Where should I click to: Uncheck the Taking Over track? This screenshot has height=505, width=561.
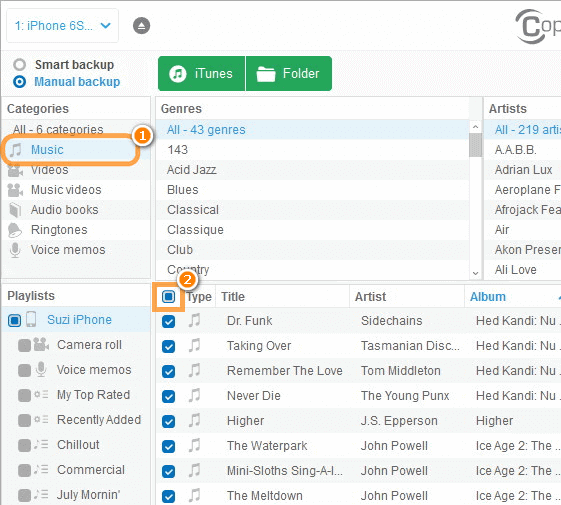[168, 346]
